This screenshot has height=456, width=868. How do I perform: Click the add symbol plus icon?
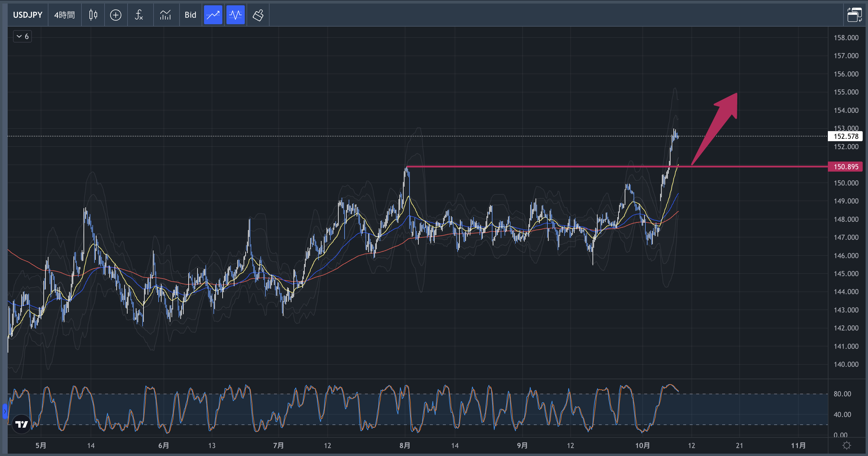coord(115,15)
